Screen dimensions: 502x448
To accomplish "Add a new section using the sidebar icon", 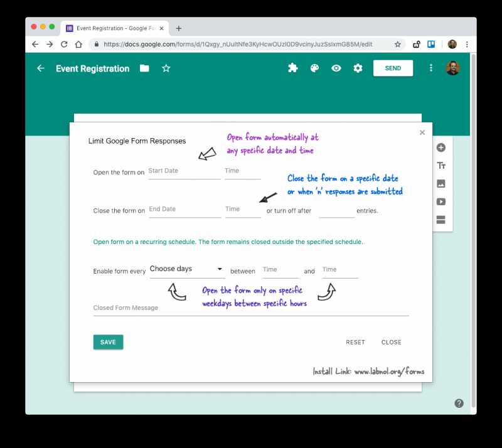I will [x=441, y=220].
